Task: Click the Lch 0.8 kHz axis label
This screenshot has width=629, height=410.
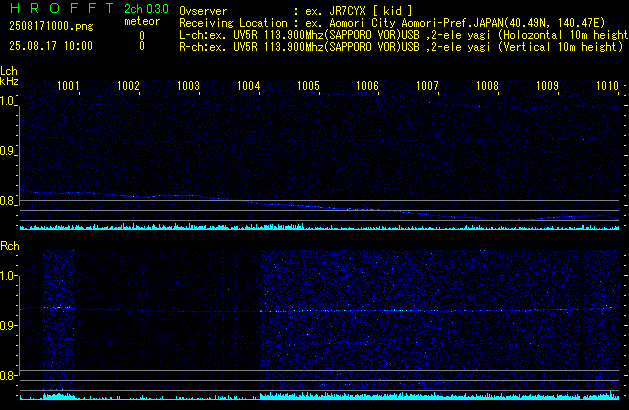Action: click(x=7, y=201)
